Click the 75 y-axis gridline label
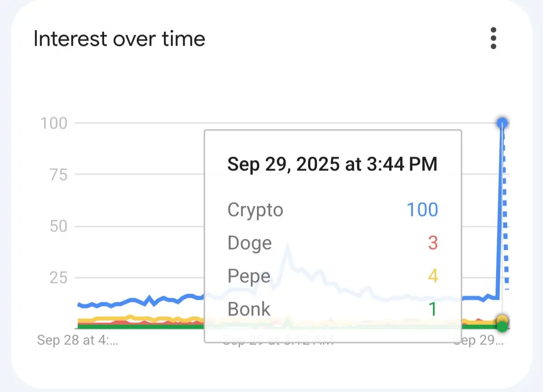This screenshot has height=392, width=543. [58, 175]
